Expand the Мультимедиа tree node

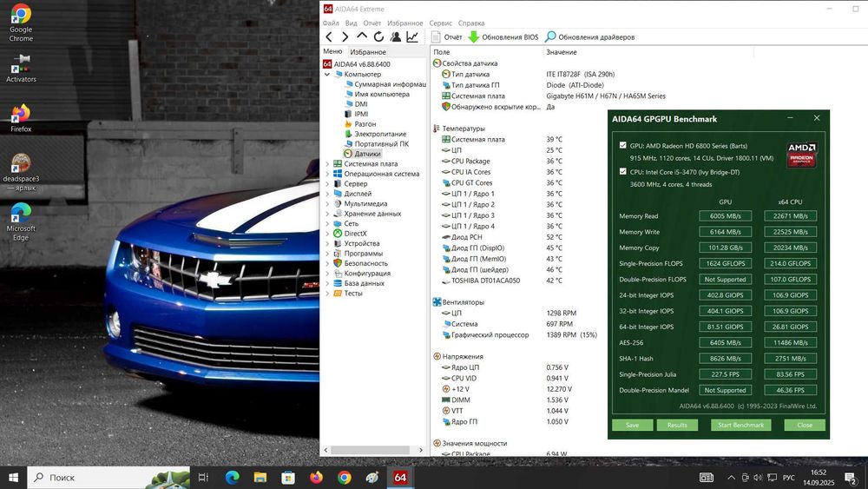[327, 204]
